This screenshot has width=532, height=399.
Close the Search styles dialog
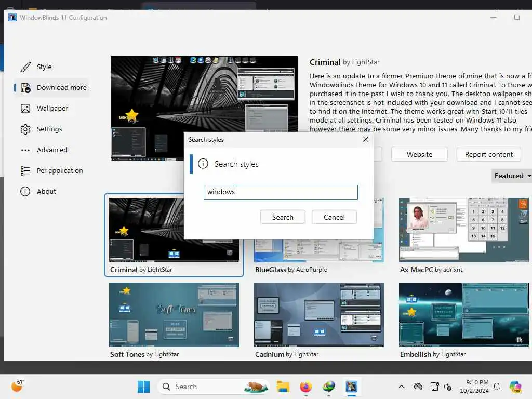pos(365,139)
